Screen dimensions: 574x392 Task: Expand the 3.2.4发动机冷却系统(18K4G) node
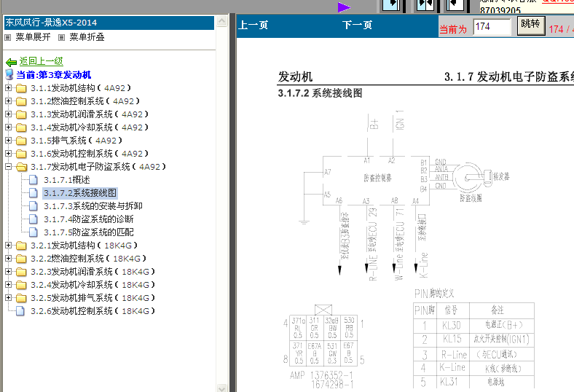8,284
